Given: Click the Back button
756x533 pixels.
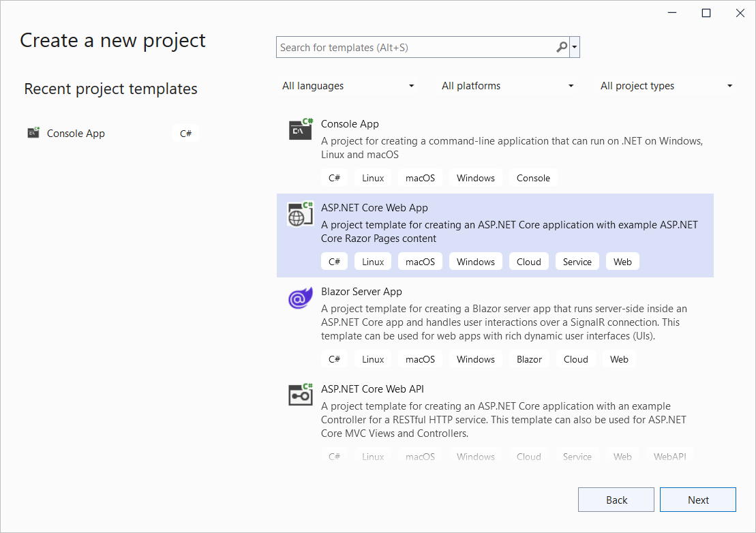Looking at the screenshot, I should (x=616, y=499).
